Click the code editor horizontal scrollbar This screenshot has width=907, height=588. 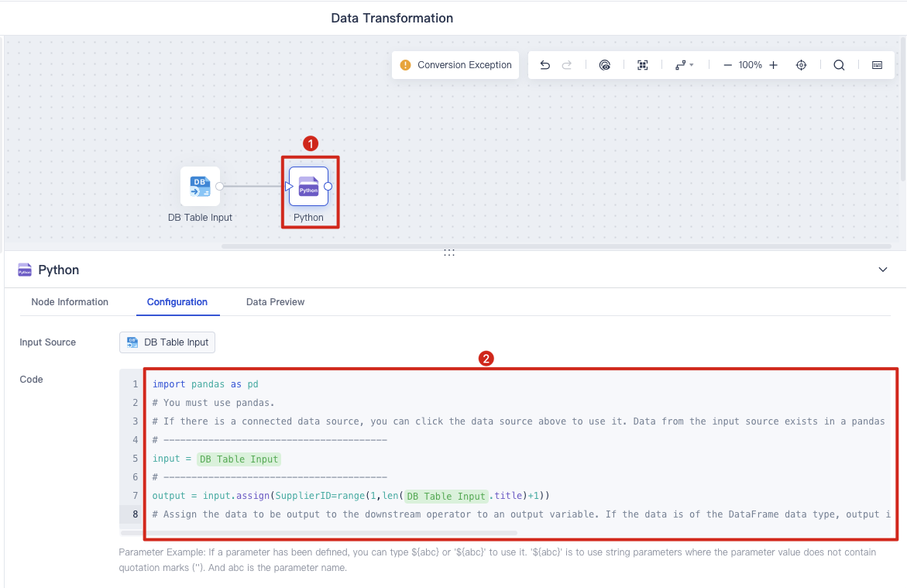tap(318, 532)
